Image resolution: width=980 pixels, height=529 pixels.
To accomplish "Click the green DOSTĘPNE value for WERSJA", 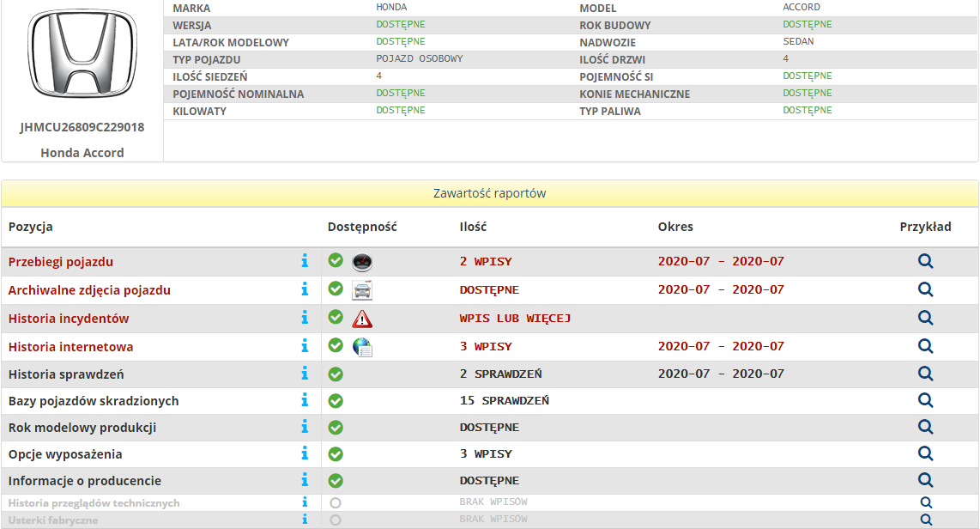I will (x=400, y=25).
